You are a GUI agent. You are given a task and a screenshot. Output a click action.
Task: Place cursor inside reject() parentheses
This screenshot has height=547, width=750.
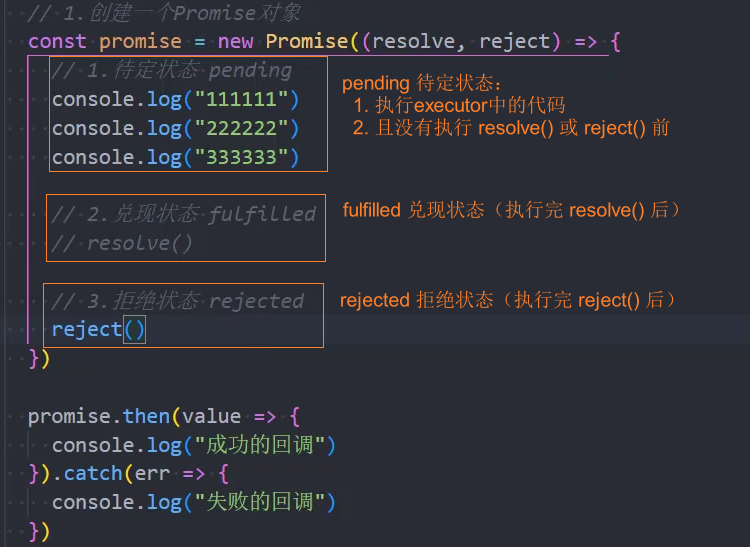tap(134, 329)
